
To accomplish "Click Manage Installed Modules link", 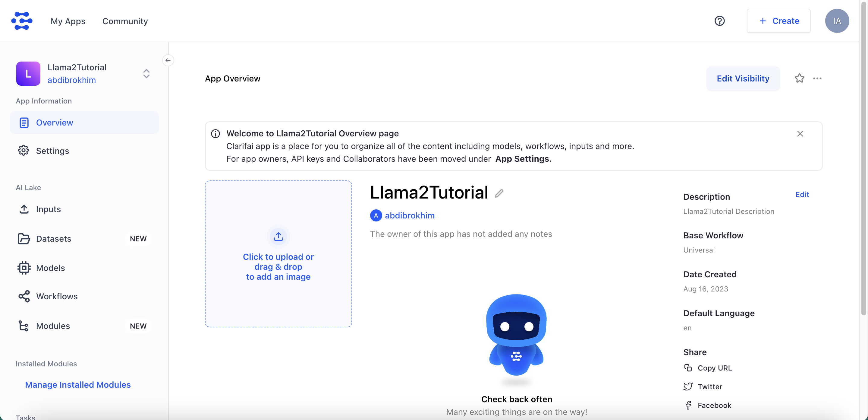I will 78,385.
